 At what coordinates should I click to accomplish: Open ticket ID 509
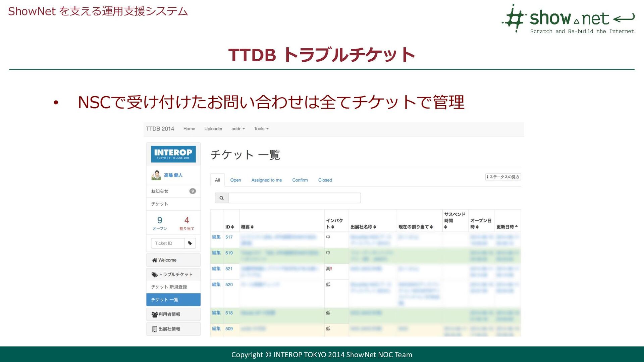pos(229,328)
